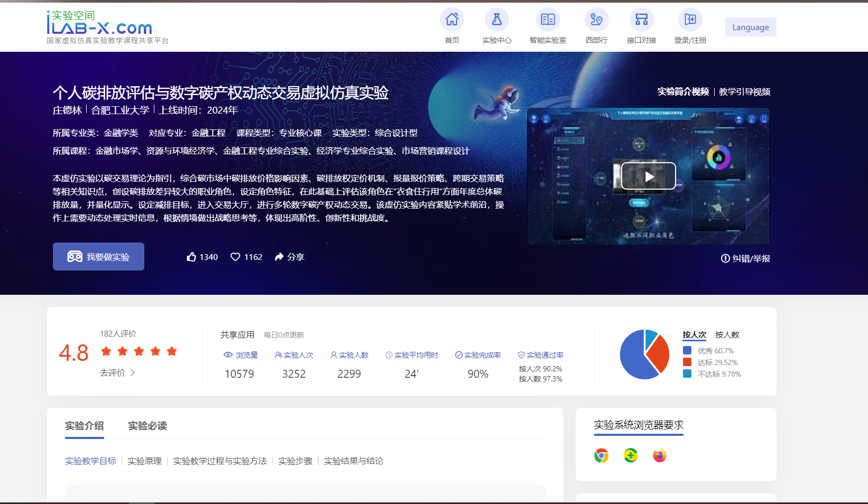Open the 首页 home icon
Screen dimensions: 868x504
tap(451, 20)
